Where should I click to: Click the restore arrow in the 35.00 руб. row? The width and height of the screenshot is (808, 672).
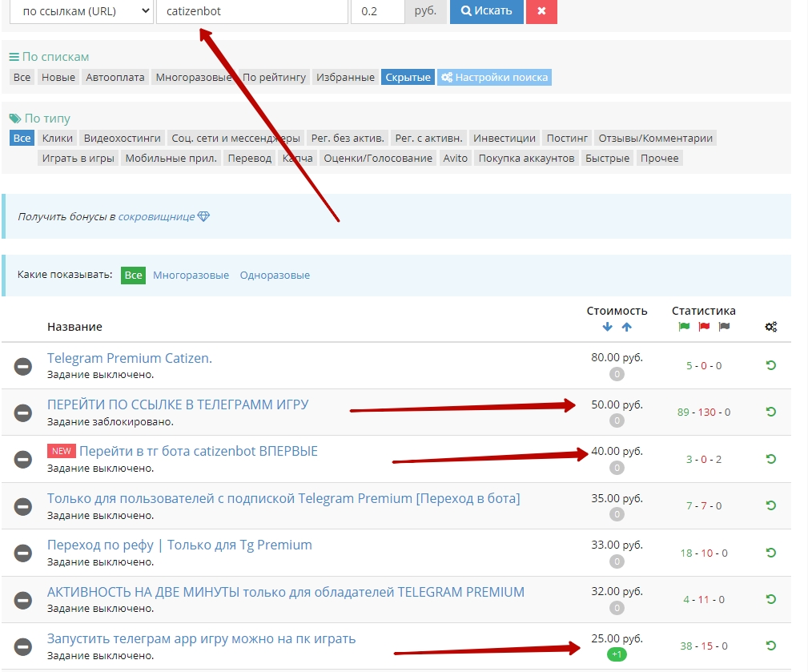771,505
